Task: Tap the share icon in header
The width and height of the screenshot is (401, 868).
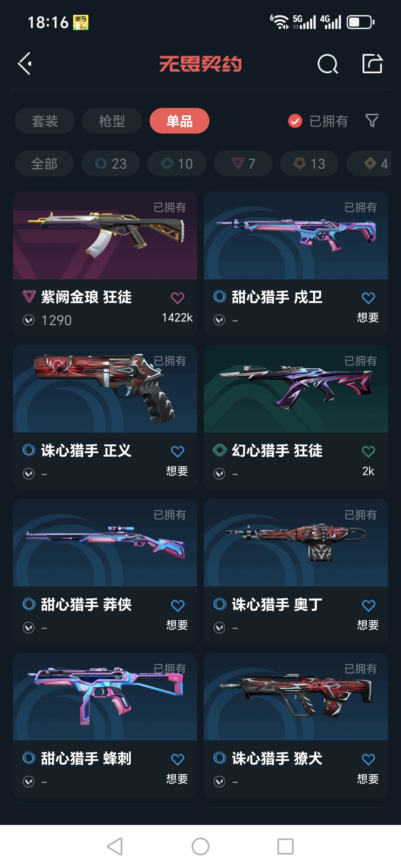Action: pos(372,63)
